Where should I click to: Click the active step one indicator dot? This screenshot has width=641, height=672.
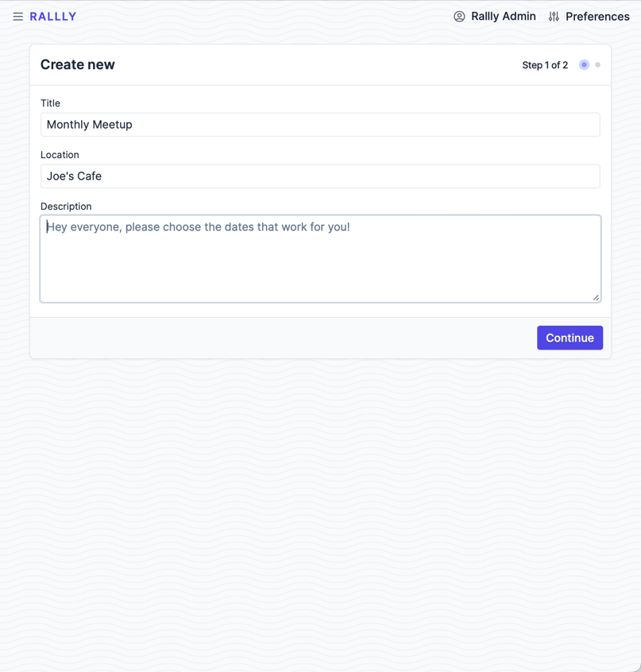click(x=584, y=64)
